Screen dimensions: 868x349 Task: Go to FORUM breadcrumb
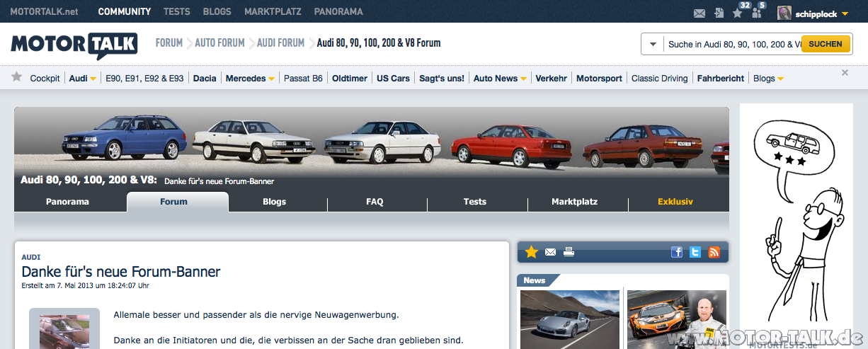tap(169, 43)
